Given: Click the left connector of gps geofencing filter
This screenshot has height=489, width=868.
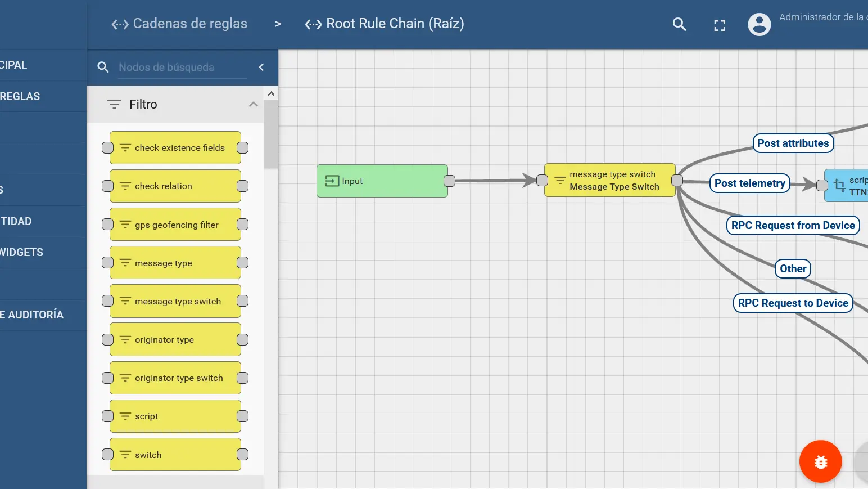Looking at the screenshot, I should coord(107,225).
